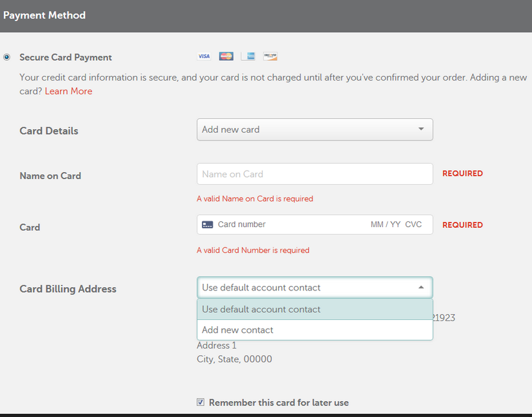Click the REQUIRED label beside Name on Card

[x=462, y=173]
